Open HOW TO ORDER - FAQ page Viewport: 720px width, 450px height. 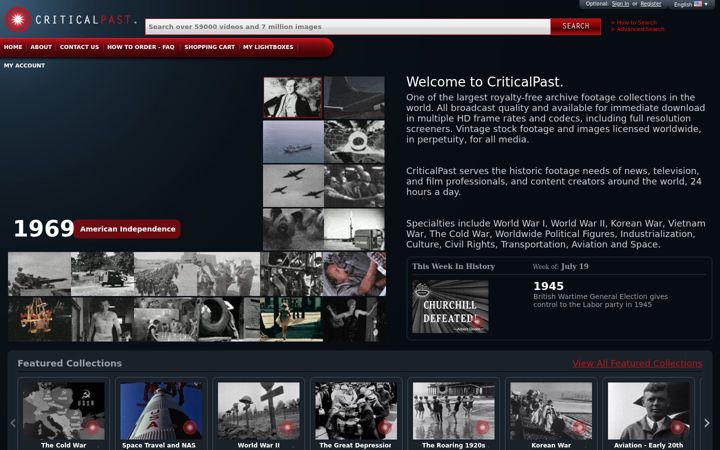tap(141, 47)
